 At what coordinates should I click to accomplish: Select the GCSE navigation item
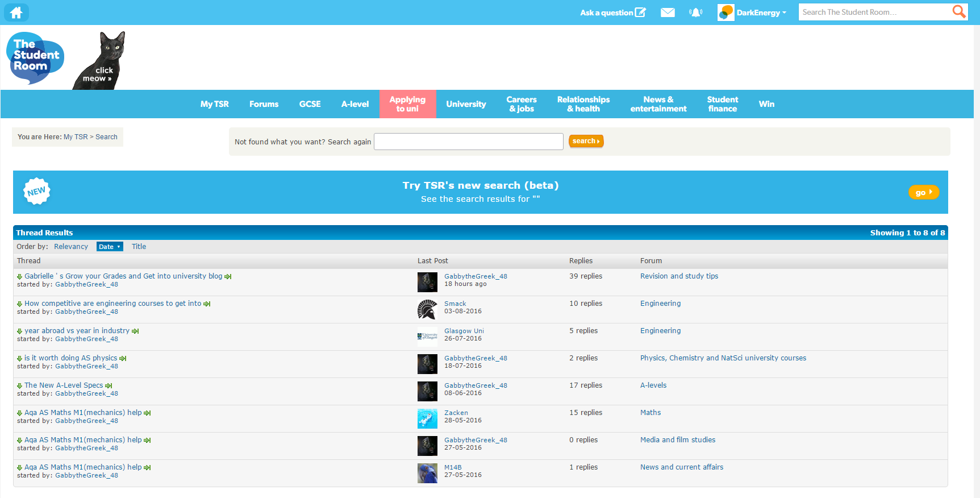pyautogui.click(x=310, y=104)
